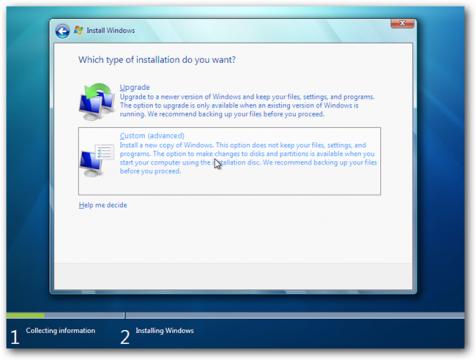Click the Install Windows title text
Screen dimensions: 476x360
tap(111, 30)
